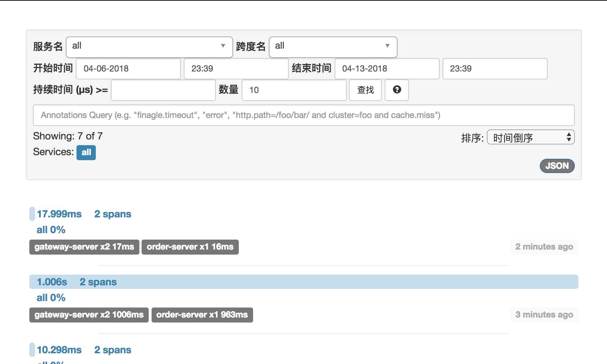Focus the Annotations Query input box
The image size is (607, 364).
click(304, 115)
